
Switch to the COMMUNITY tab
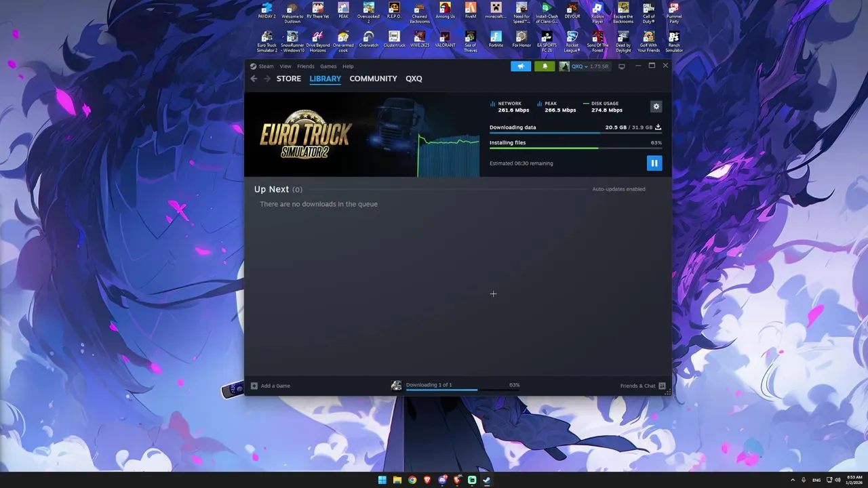coord(373,79)
